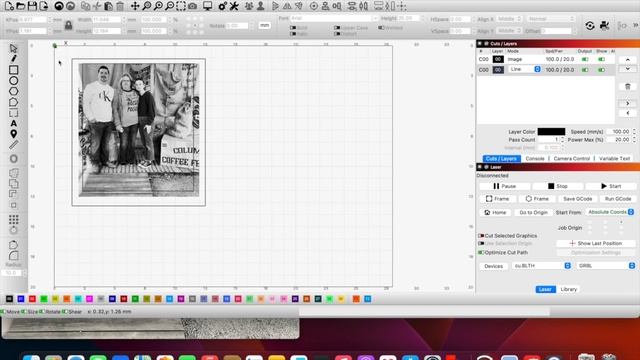Viewport: 640px width, 360px height.
Task: Open Settings with the gear icon
Action: pos(222,6)
